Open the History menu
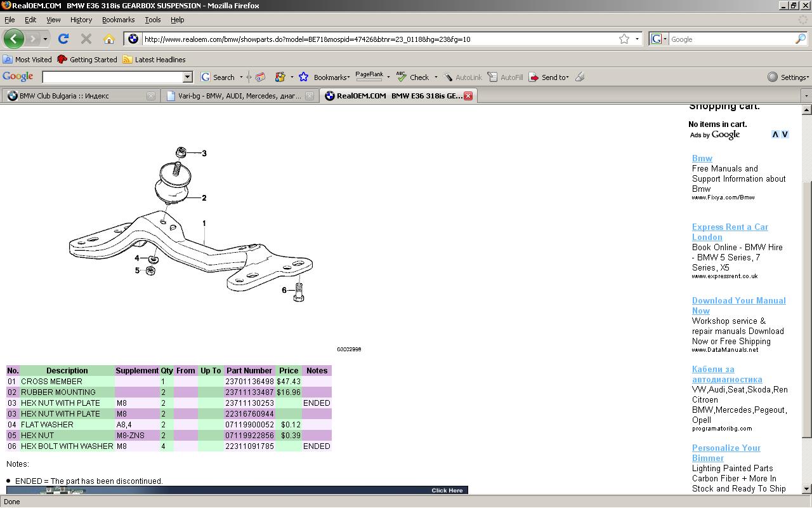Screen dimensions: 812x508 point(81,20)
